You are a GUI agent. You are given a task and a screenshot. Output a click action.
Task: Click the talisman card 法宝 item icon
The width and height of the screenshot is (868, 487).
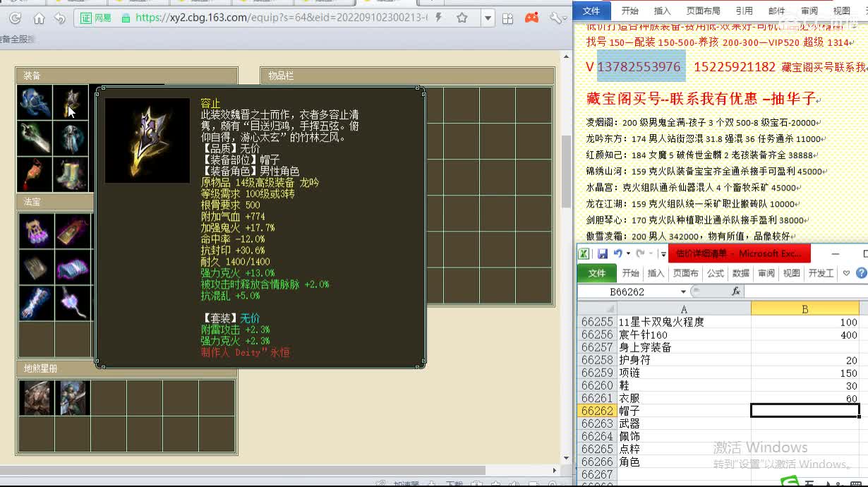(73, 232)
